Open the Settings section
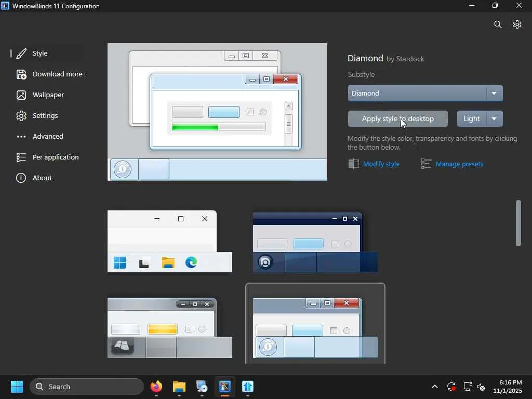The image size is (532, 399). [47, 116]
